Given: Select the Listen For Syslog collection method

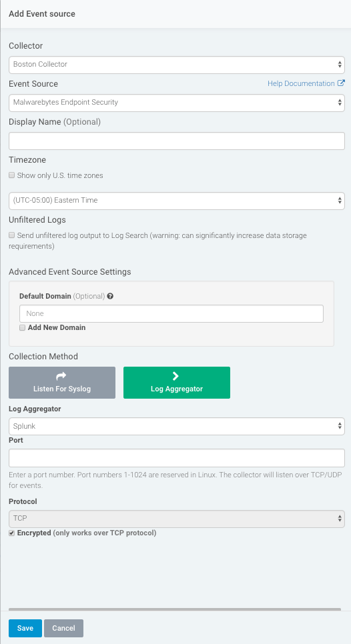Looking at the screenshot, I should tap(62, 383).
